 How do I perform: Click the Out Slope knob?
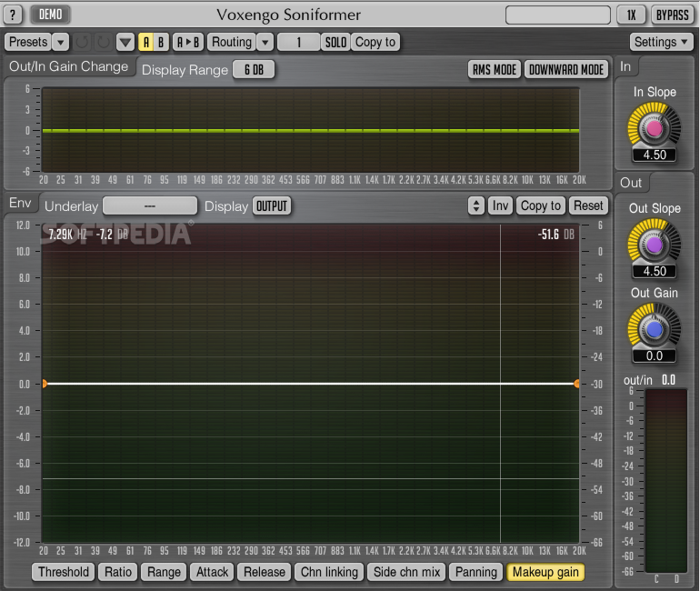pos(654,245)
